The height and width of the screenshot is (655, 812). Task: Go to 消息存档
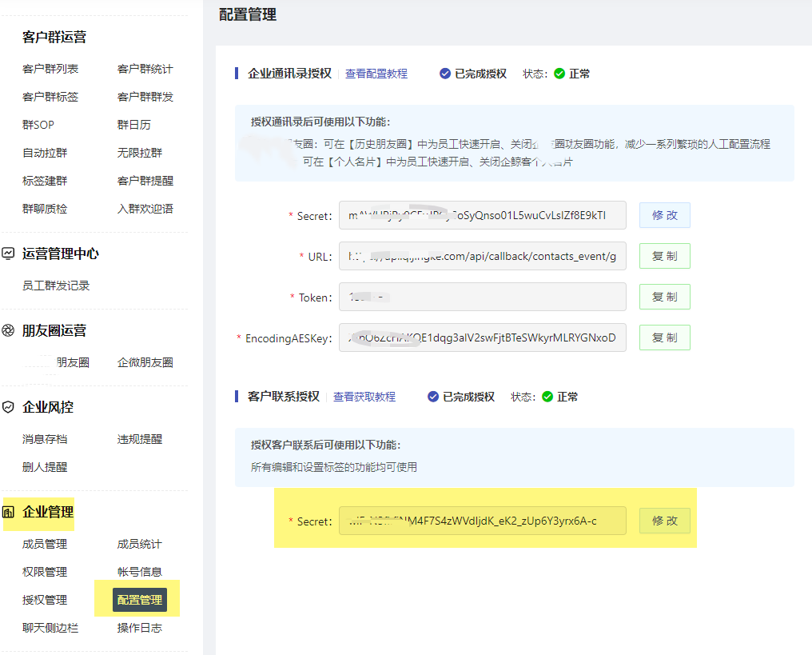(x=45, y=439)
